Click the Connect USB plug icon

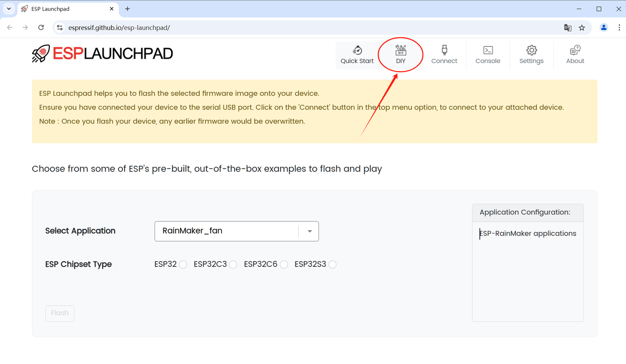[x=444, y=50]
